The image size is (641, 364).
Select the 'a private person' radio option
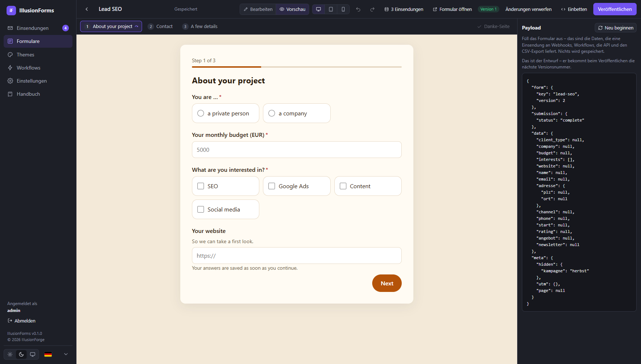(x=225, y=113)
